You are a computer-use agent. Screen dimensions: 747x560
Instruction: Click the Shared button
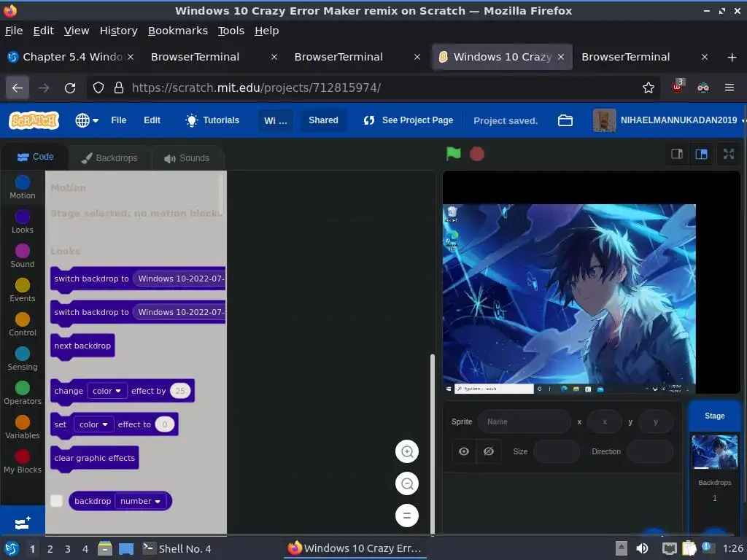(323, 120)
